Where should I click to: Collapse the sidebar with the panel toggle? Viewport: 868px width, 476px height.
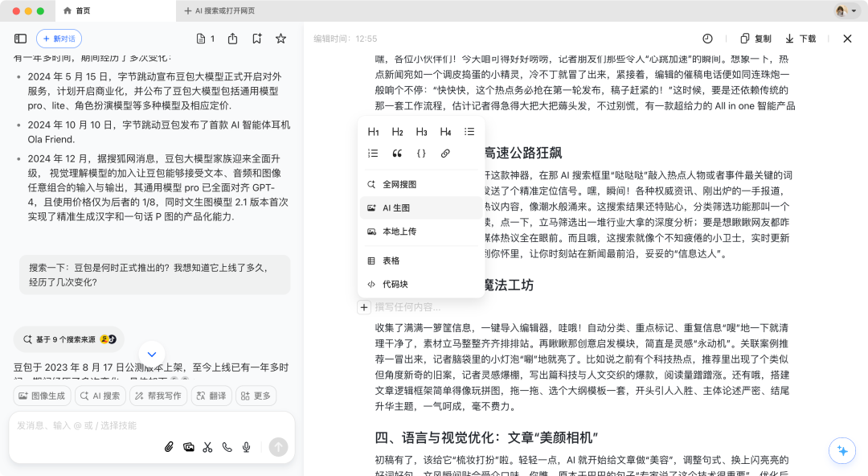[20, 38]
